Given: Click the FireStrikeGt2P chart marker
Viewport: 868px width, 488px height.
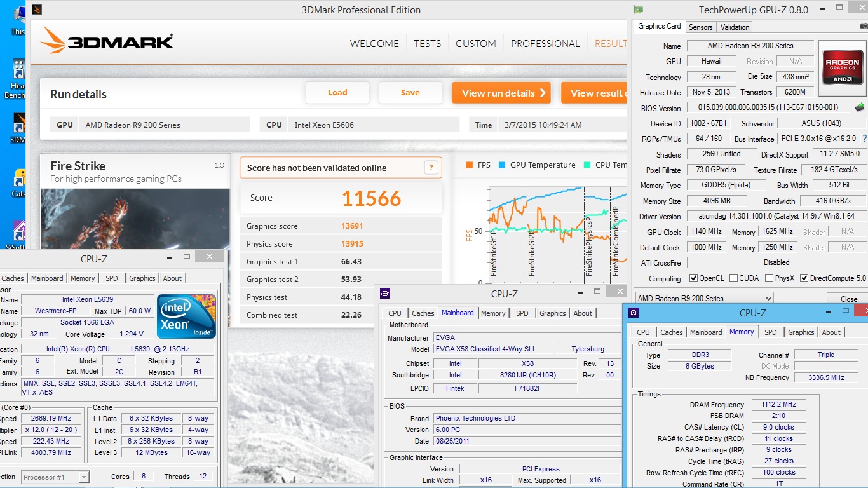Looking at the screenshot, I should pos(532,253).
